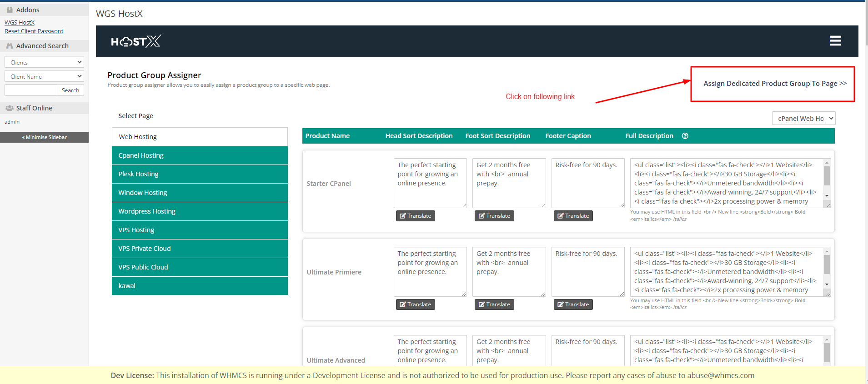Click the Full Description help icon
Screen dimensions: 868x384
tap(685, 136)
